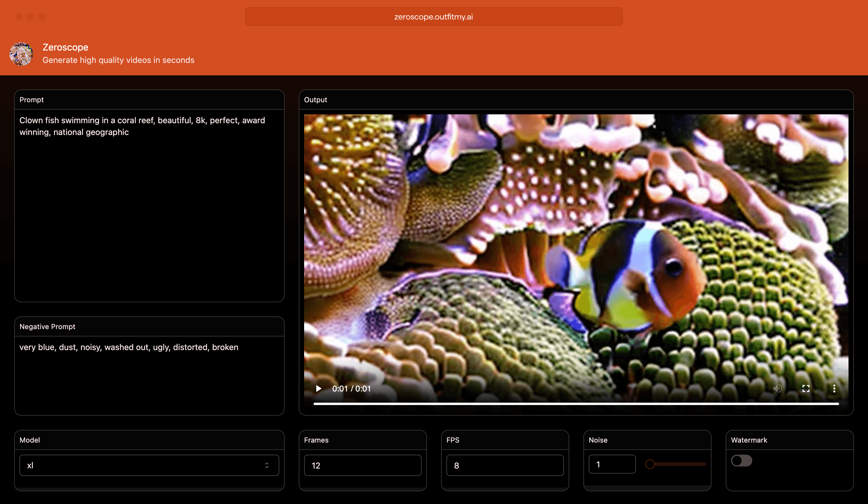Open the Model dropdown showing xl
The height and width of the screenshot is (504, 868).
pyautogui.click(x=149, y=465)
